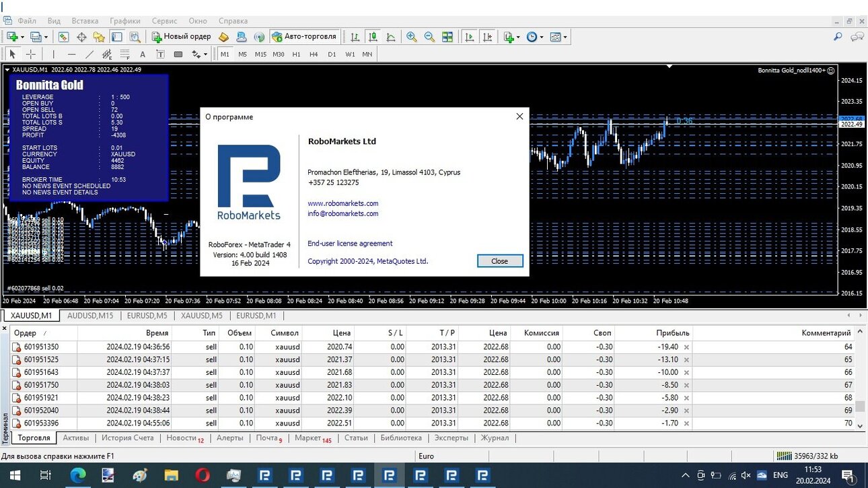868x488 pixels.
Task: Open the info@robomarkets.com email link
Action: [343, 213]
